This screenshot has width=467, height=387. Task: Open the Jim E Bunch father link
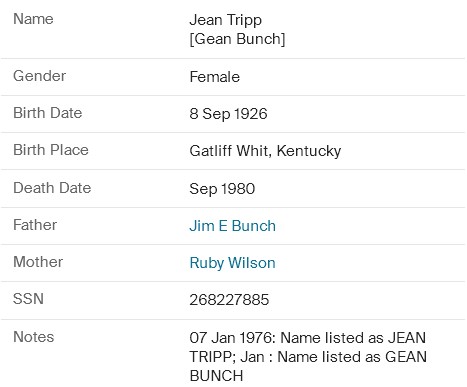pyautogui.click(x=232, y=226)
